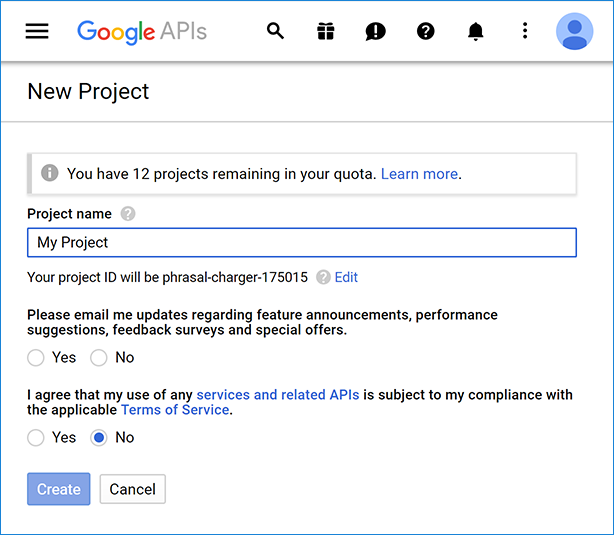The width and height of the screenshot is (614, 535).
Task: Select Yes to agree Terms of Service
Action: [x=36, y=437]
